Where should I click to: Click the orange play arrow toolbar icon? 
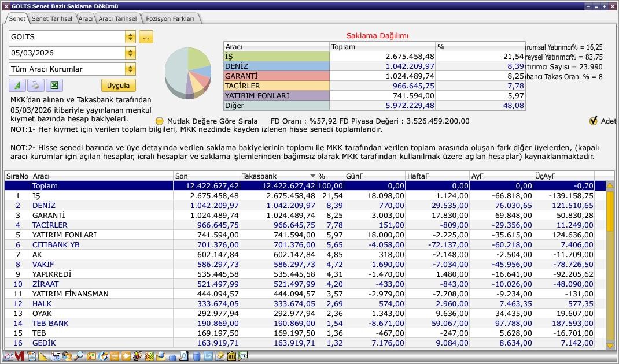click(126, 356)
